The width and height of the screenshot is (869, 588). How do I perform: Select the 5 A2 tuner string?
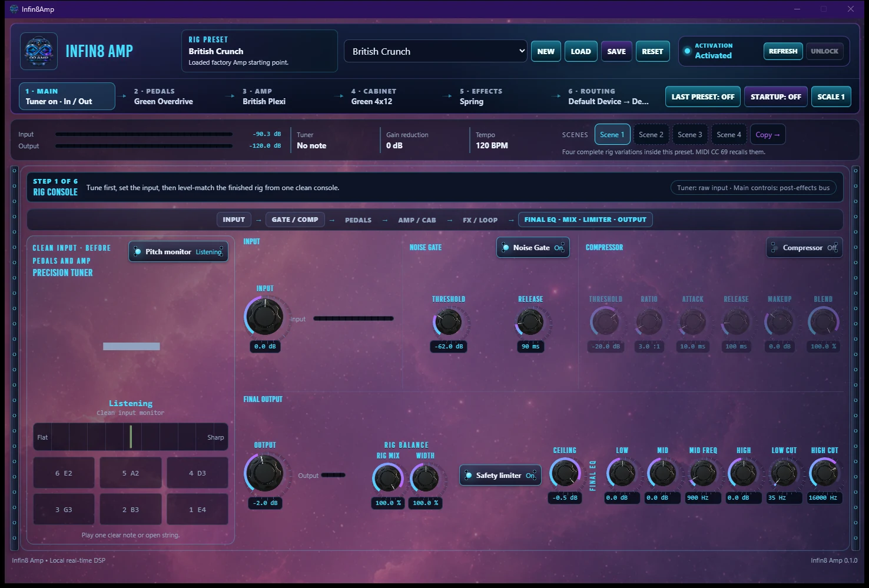131,473
